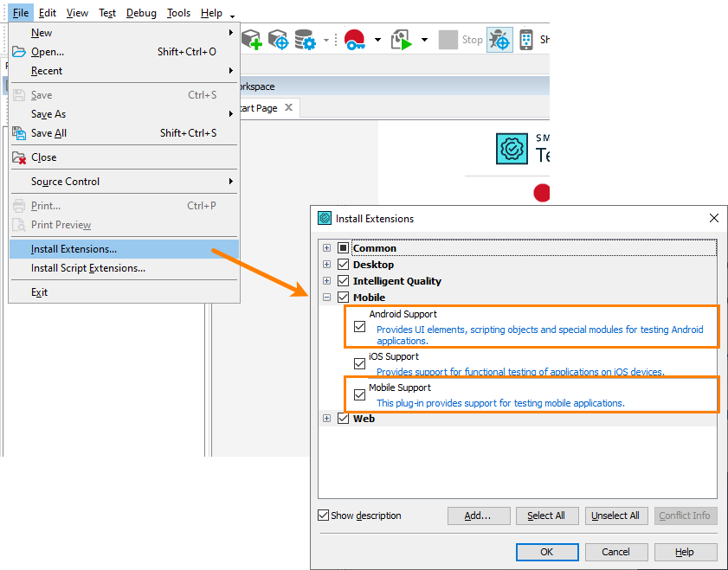Click the Run test play icon
Image resolution: width=728 pixels, height=570 pixels.
402,40
